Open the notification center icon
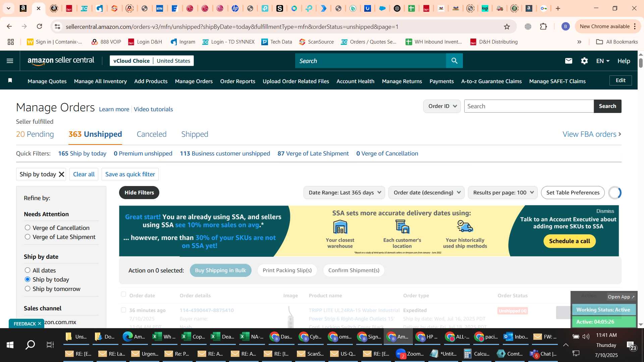This screenshot has width=644, height=362. pos(631,345)
